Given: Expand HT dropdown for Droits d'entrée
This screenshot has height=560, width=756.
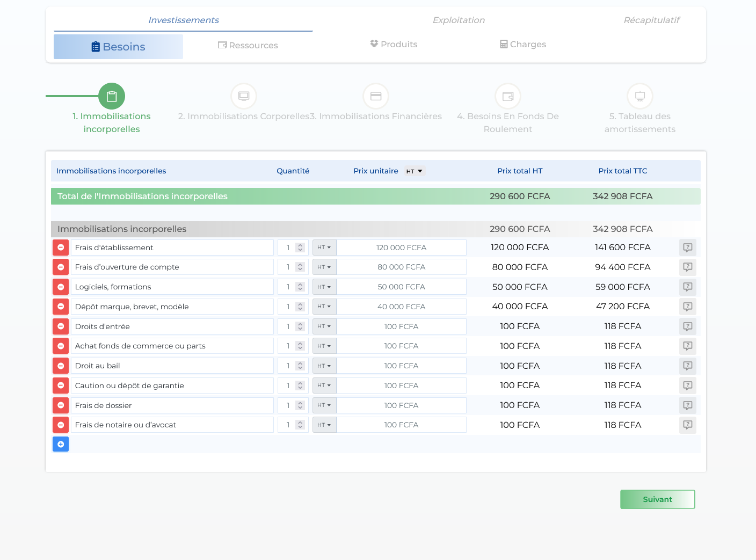Looking at the screenshot, I should pos(324,326).
